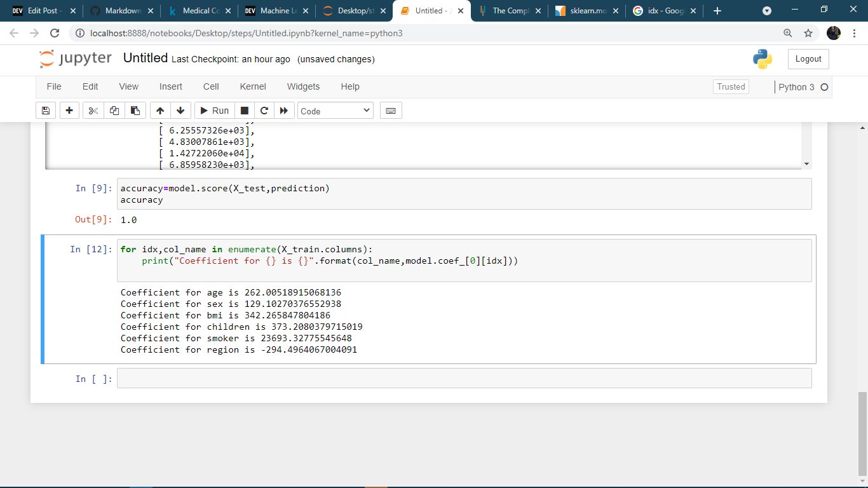The height and width of the screenshot is (488, 868).
Task: Open the Help menu
Action: tap(350, 86)
